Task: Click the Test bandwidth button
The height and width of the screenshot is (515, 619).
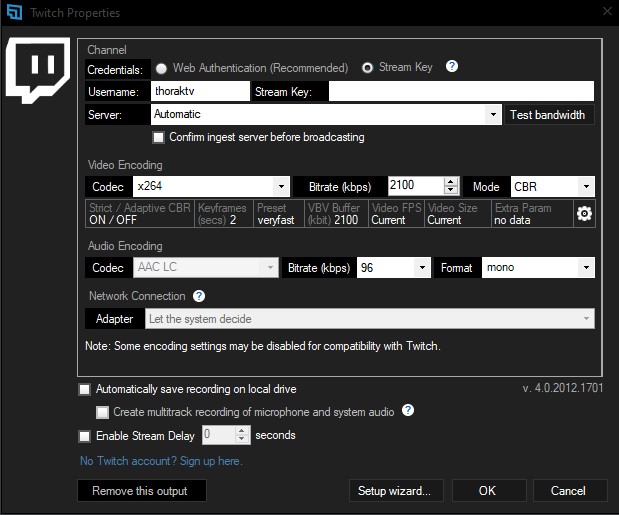Action: tap(547, 115)
